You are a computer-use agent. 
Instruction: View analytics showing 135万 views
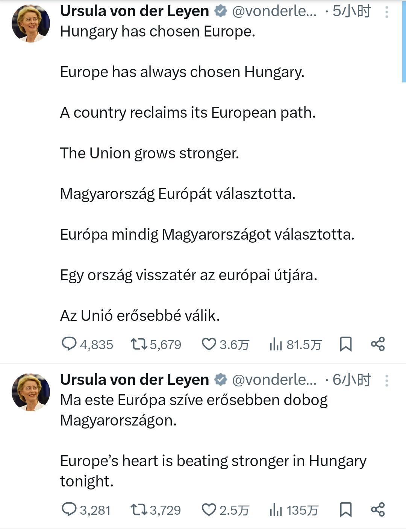[x=276, y=509]
